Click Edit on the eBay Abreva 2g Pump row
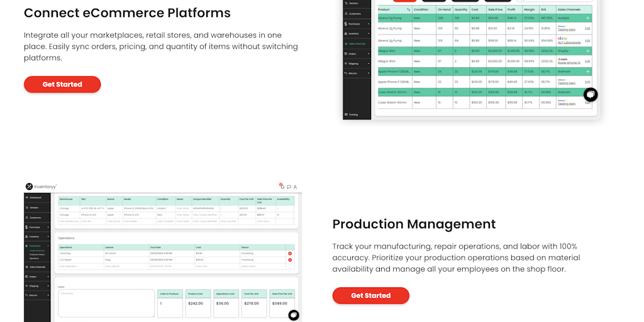This screenshot has height=322, width=644. pos(587,41)
